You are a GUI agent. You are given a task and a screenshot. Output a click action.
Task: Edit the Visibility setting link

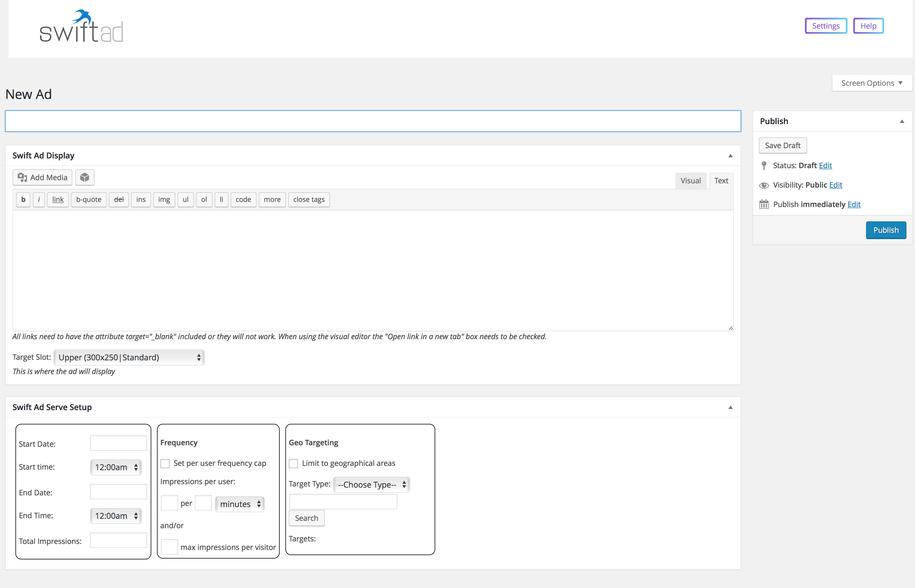tap(836, 185)
